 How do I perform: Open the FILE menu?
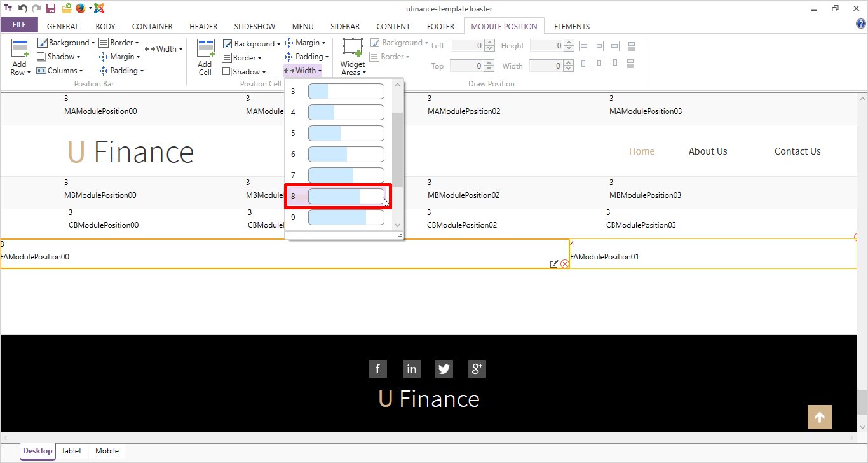tap(19, 25)
